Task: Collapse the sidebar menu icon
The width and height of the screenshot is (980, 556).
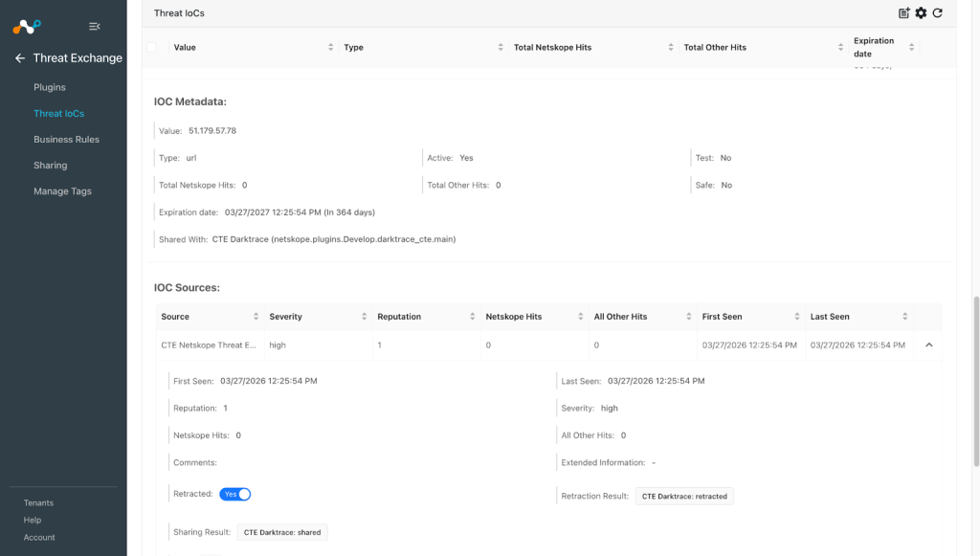Action: 95,26
